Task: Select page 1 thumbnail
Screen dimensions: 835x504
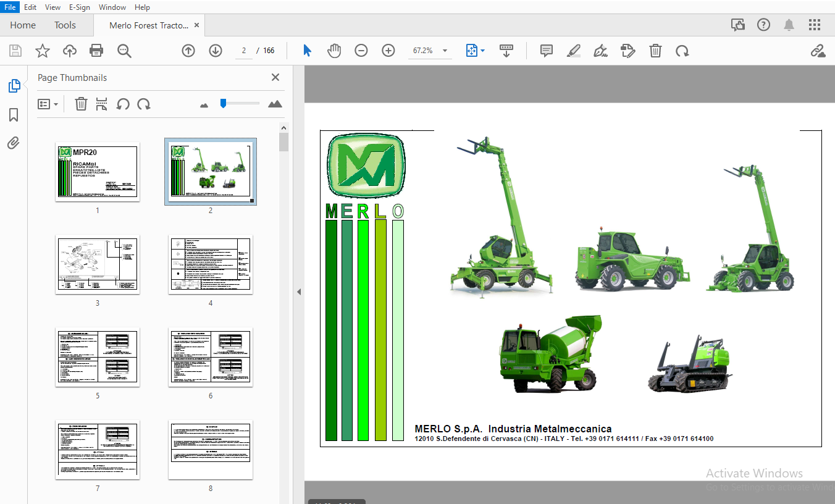Action: 98,172
